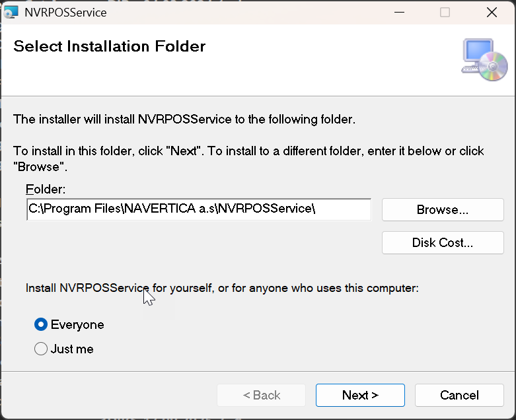Click the Select Installation Folder heading

pyautogui.click(x=110, y=46)
